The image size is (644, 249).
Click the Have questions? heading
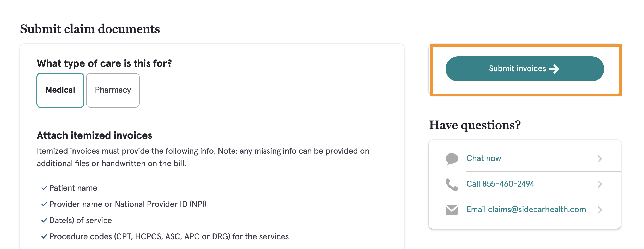(x=475, y=125)
